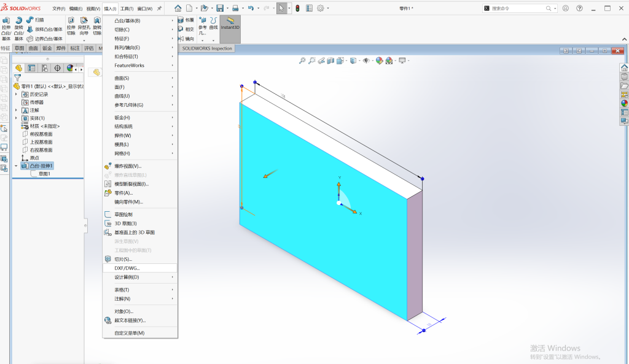Open the 文件(F) menu
The image size is (629, 364).
(58, 9)
